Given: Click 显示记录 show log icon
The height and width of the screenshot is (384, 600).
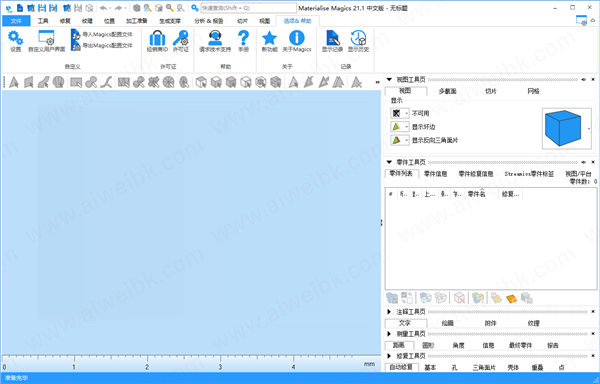Looking at the screenshot, I should (x=332, y=41).
